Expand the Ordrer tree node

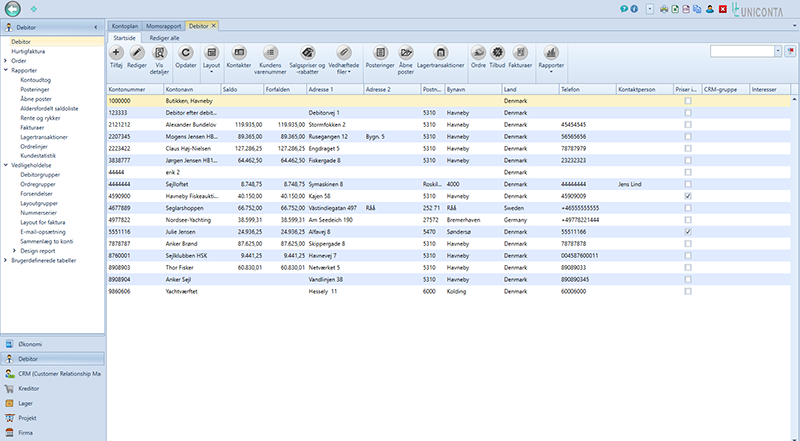coord(6,61)
